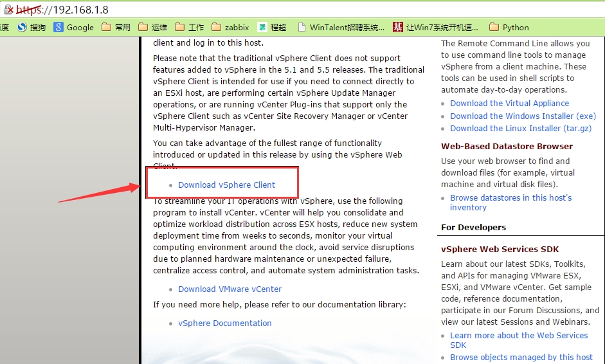Open the WinTalent招聘系统 bookmark

[x=341, y=28]
